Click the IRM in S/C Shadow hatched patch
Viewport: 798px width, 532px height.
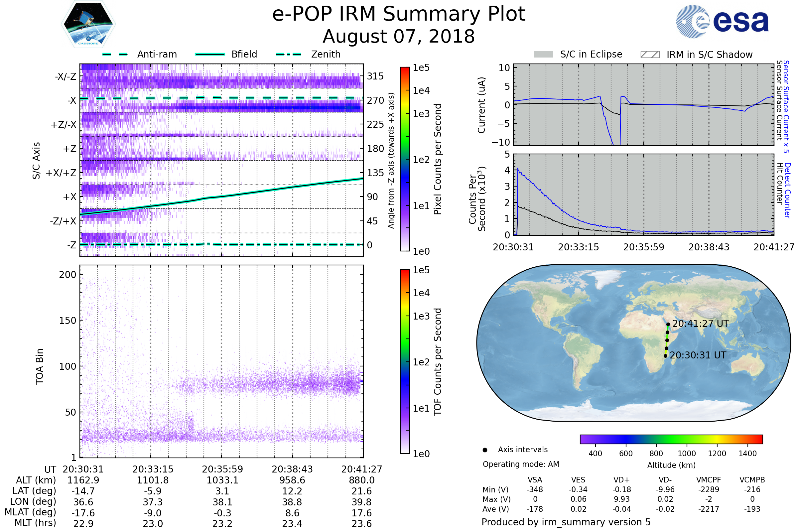pos(650,55)
